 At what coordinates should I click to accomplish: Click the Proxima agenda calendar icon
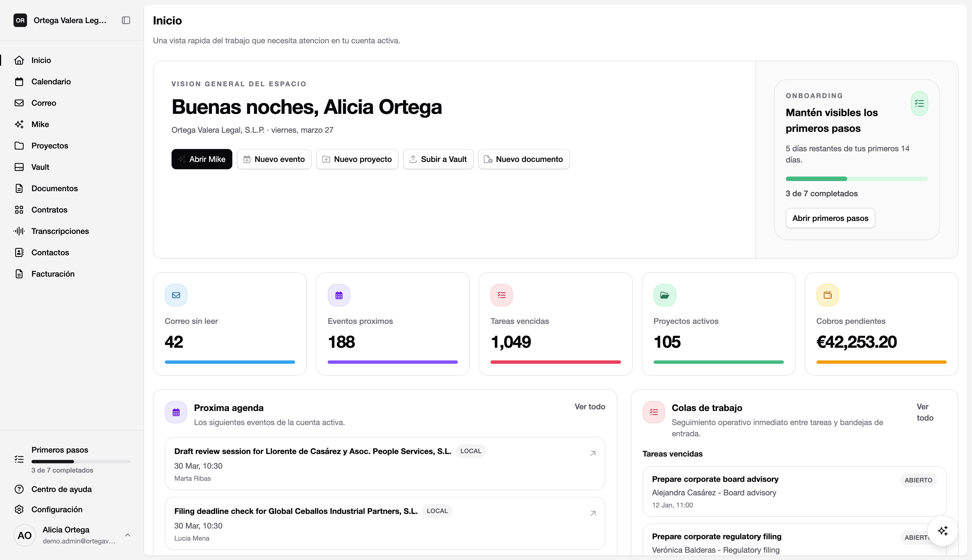pyautogui.click(x=176, y=412)
